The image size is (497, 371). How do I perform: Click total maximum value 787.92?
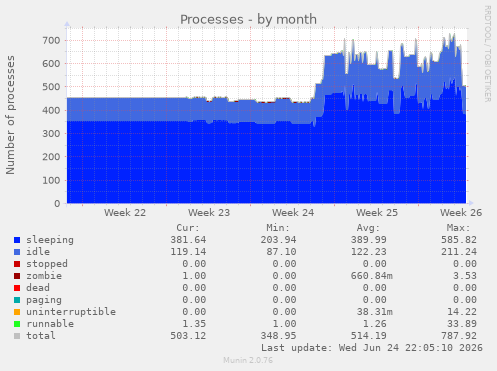click(x=459, y=336)
